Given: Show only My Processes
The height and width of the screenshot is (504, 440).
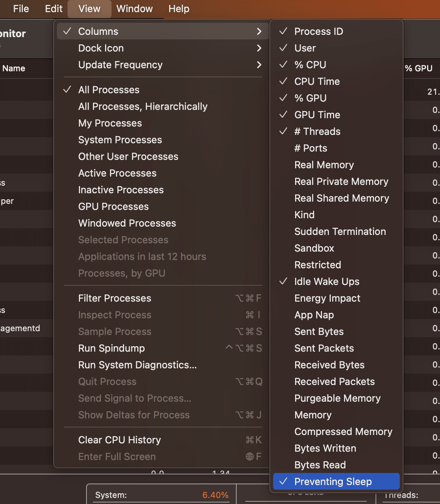Looking at the screenshot, I should (x=163, y=123).
